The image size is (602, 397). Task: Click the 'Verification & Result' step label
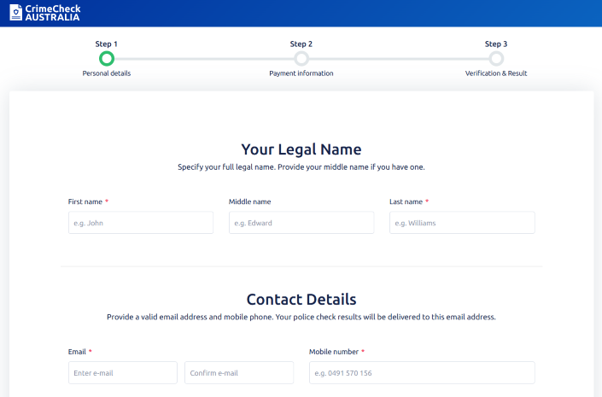tap(496, 73)
